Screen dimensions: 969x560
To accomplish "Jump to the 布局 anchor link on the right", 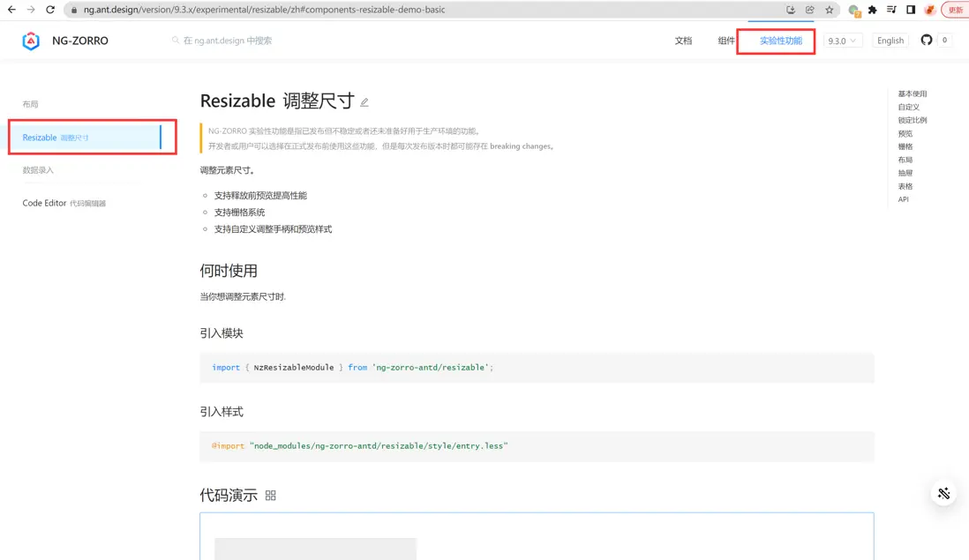I will pyautogui.click(x=905, y=160).
